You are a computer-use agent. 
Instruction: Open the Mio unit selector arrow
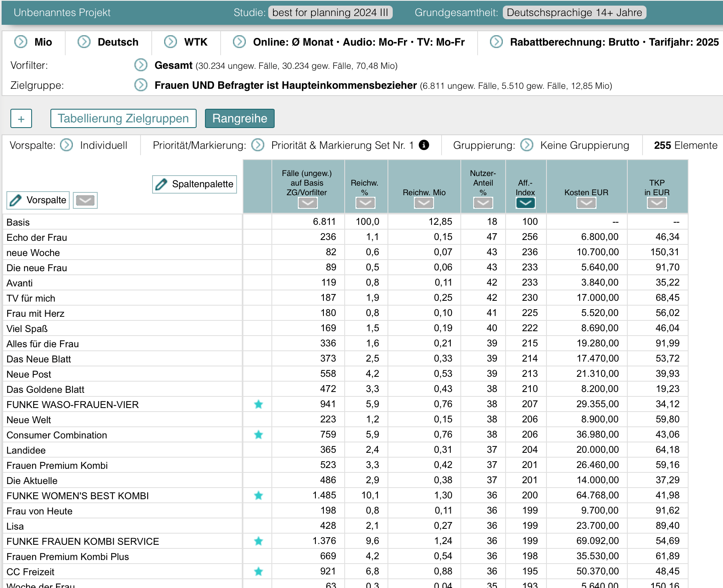point(21,42)
